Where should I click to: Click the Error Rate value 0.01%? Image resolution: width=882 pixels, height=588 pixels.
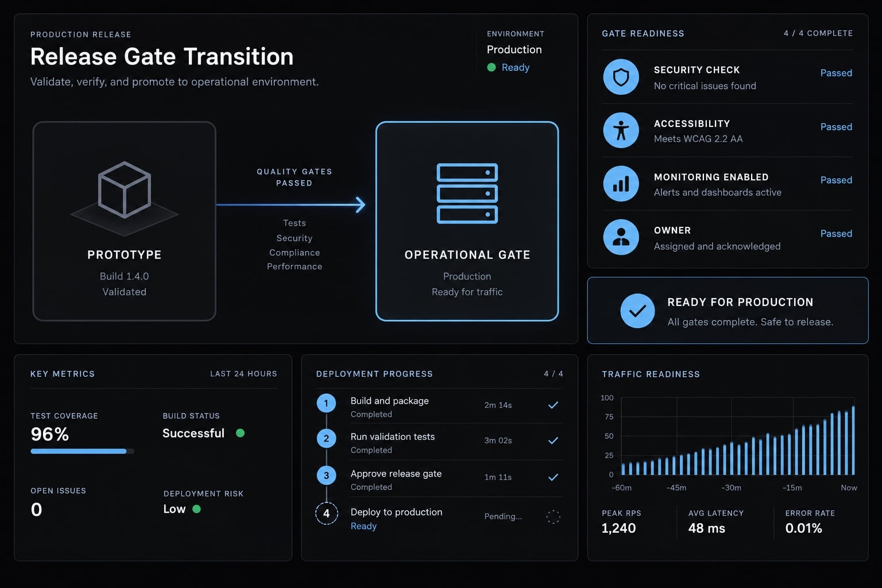(x=804, y=528)
